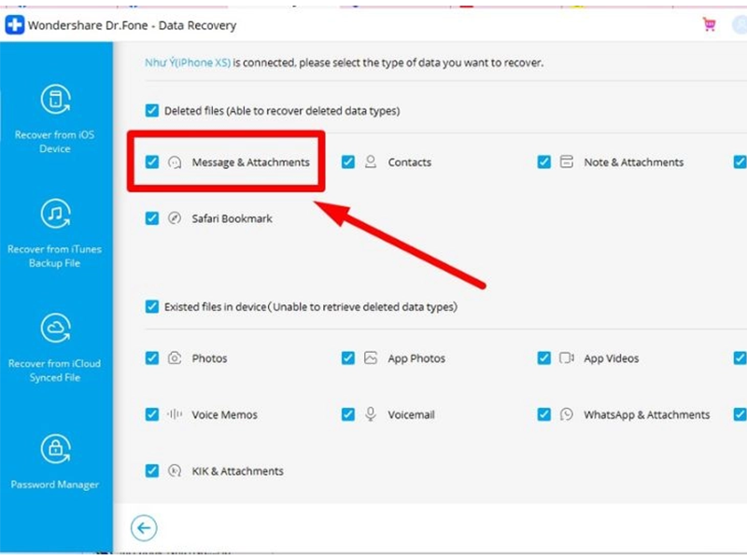Uncheck Note & Attachments checkbox
The image size is (747, 560).
click(x=544, y=161)
